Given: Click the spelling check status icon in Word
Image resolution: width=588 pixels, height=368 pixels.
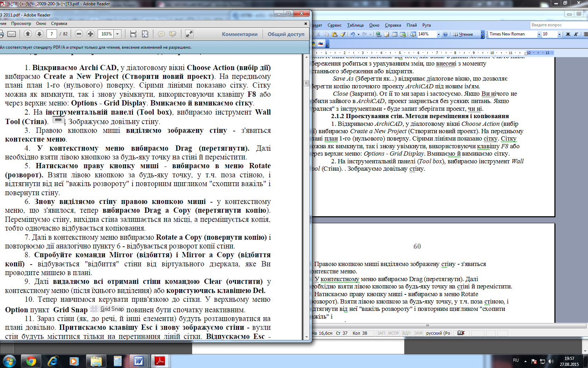Looking at the screenshot, I should (461, 333).
